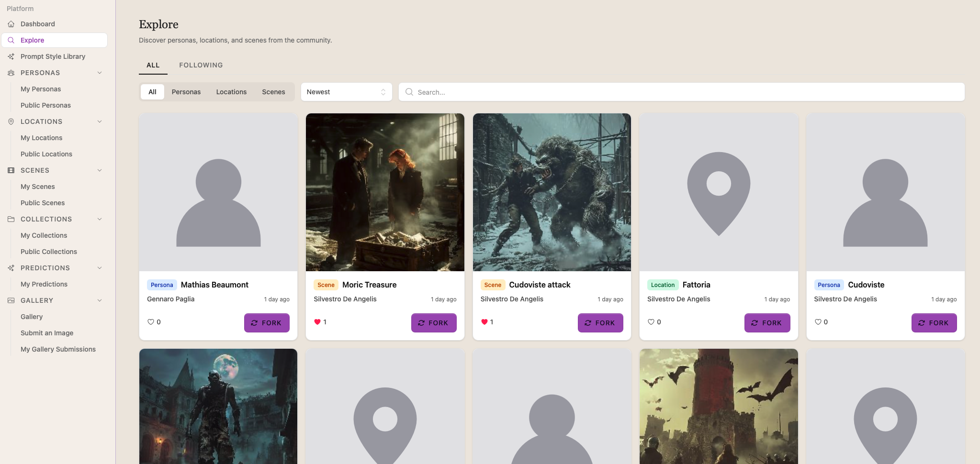Click the Cudoviste attack title
Screen dimensions: 980x464
[540, 285]
